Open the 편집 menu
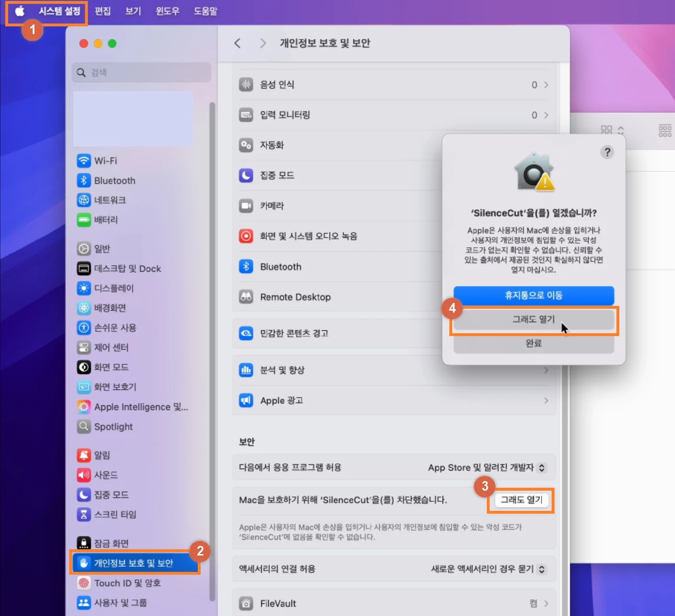The width and height of the screenshot is (675, 616). [x=103, y=11]
